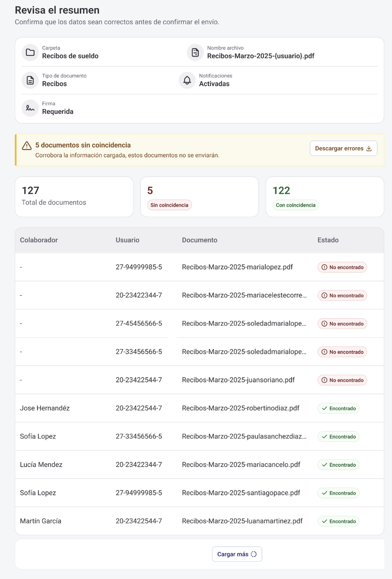Click the number 122 in the matches card
392x579 pixels.
[281, 191]
